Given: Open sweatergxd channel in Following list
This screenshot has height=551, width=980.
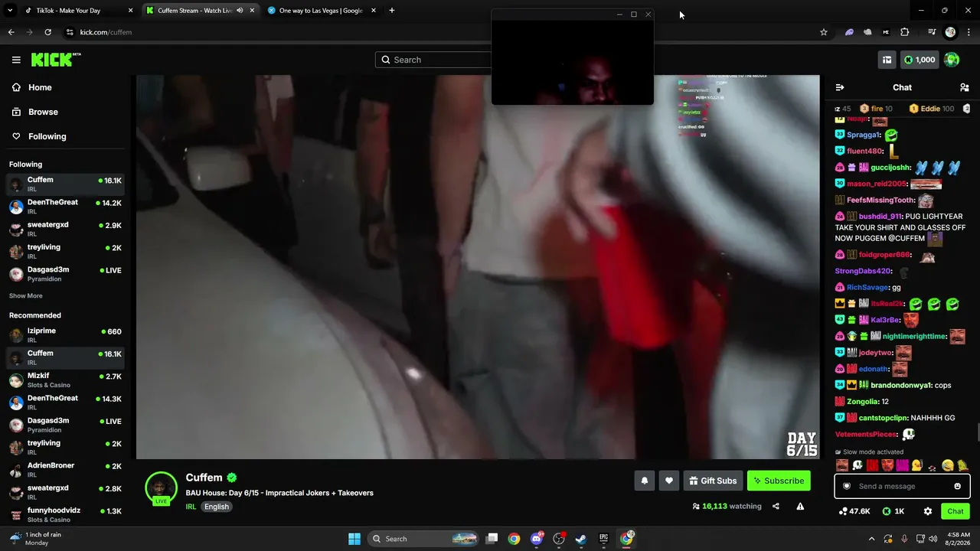Looking at the screenshot, I should coord(65,229).
